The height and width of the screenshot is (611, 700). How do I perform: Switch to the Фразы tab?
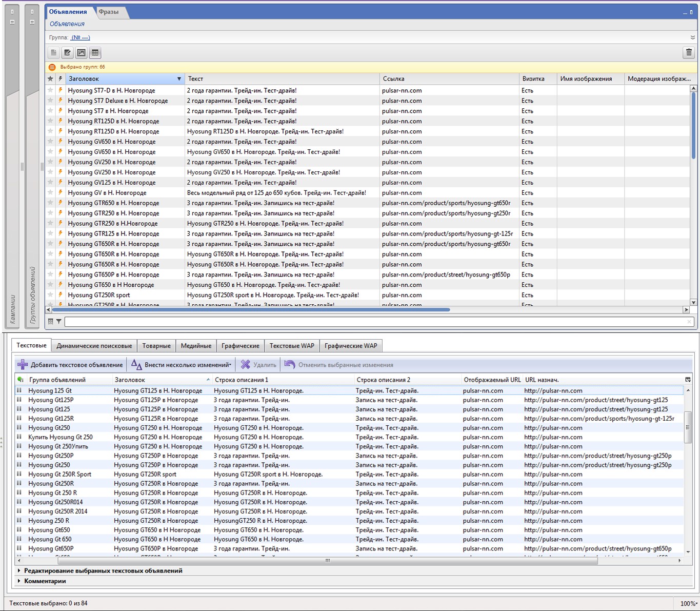pyautogui.click(x=109, y=12)
